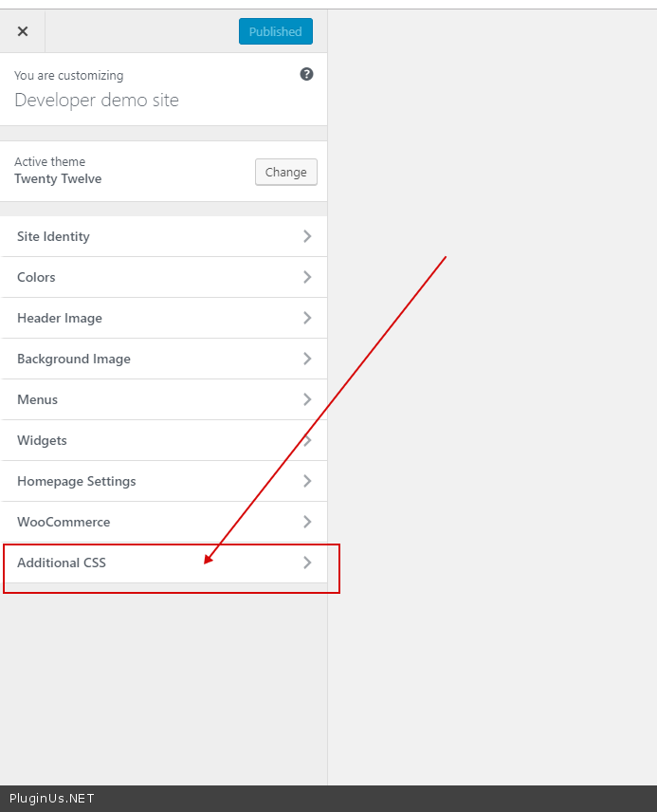Close the Customizer with the X icon
This screenshot has width=657, height=812.
[23, 31]
